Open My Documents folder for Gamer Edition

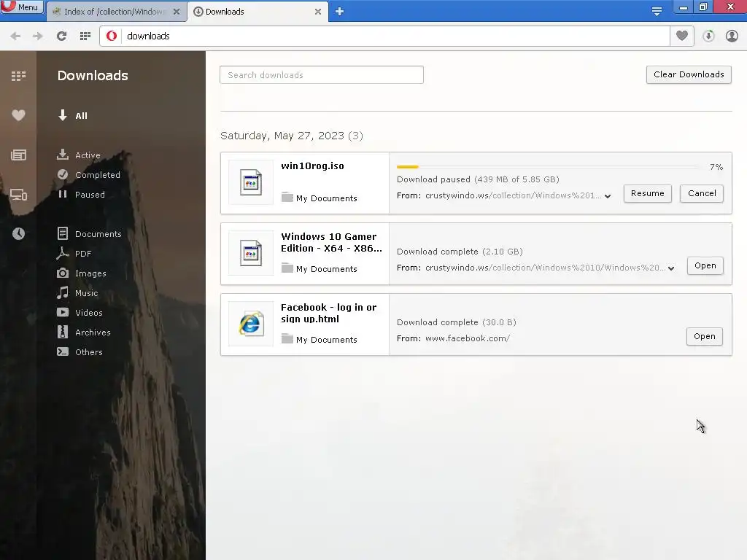320,268
